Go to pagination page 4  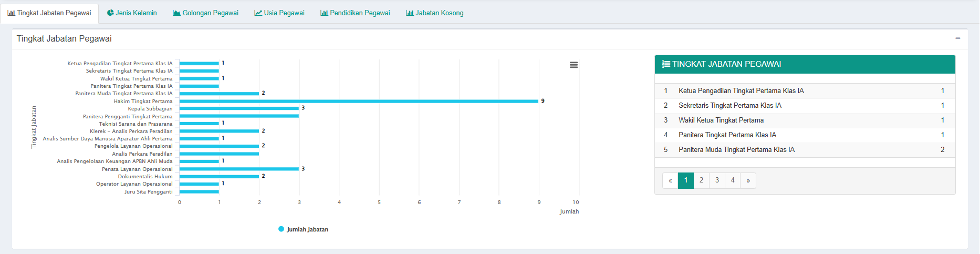(x=733, y=180)
